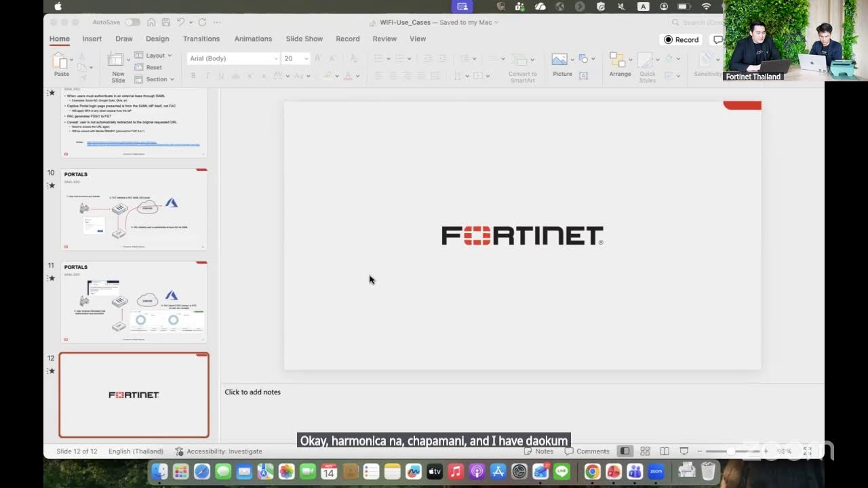This screenshot has width=868, height=488.
Task: Open Photos in the Dock
Action: coord(287,471)
